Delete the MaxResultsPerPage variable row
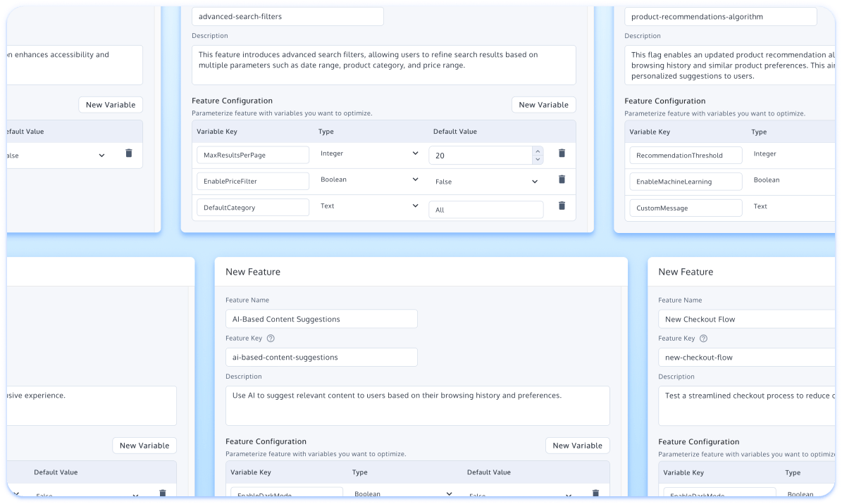The width and height of the screenshot is (842, 504). [562, 153]
